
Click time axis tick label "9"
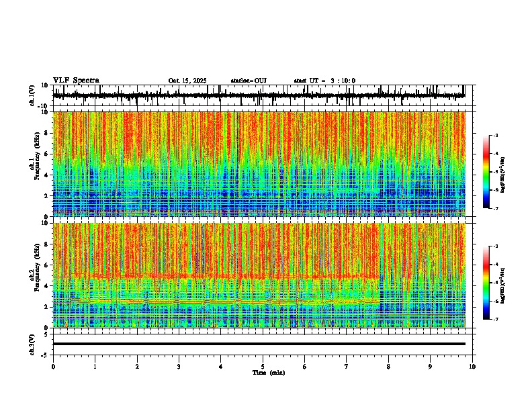pos(430,367)
